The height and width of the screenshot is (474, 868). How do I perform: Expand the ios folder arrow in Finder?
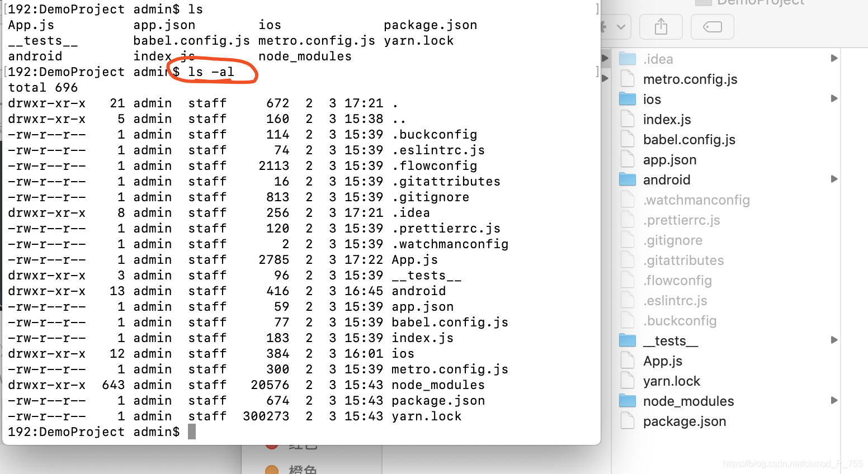834,98
